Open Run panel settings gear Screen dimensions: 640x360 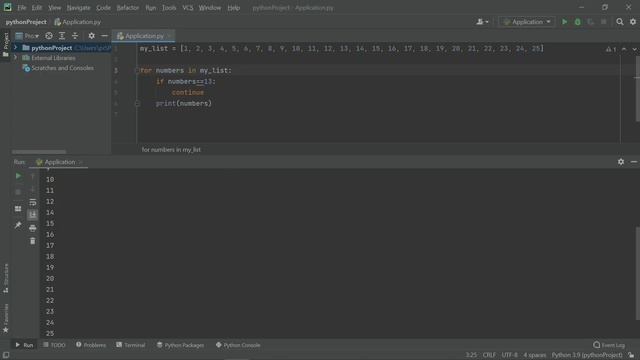621,162
